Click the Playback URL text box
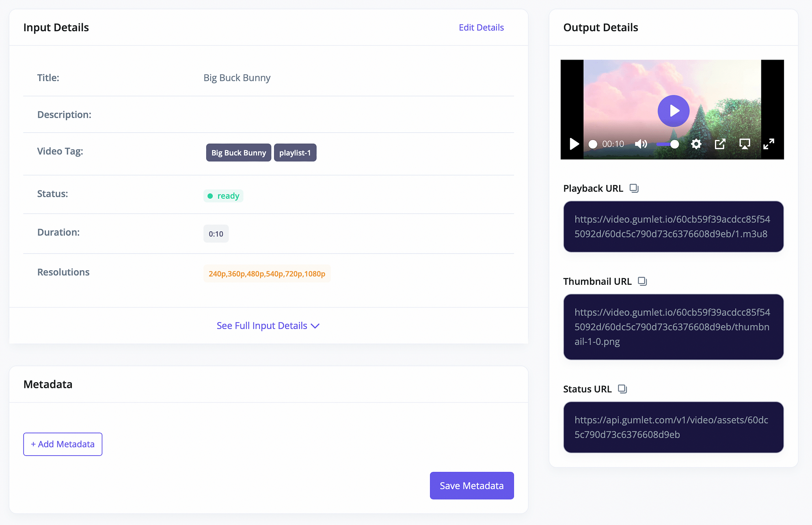 [674, 226]
